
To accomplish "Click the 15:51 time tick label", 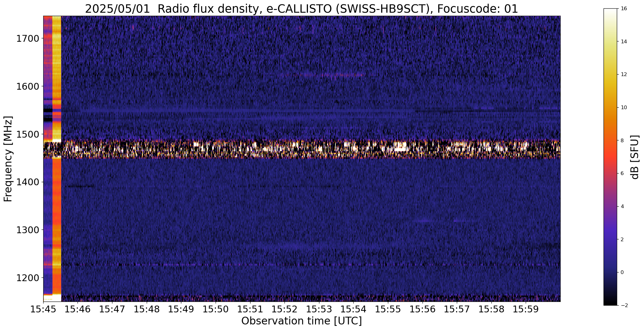I will tap(250, 309).
